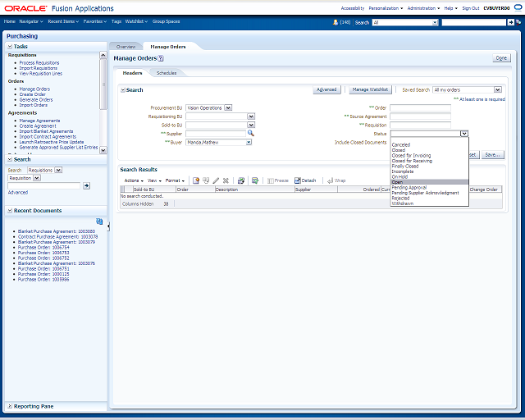
Task: Open the Actions menu
Action: pyautogui.click(x=134, y=180)
